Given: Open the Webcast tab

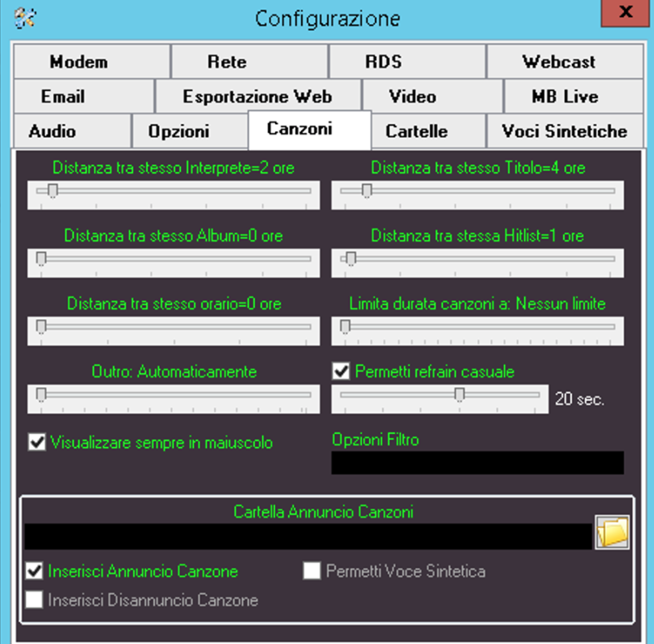Looking at the screenshot, I should [x=558, y=62].
